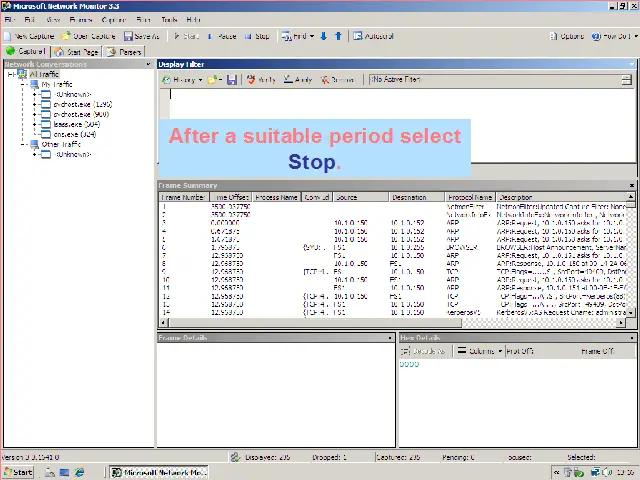Stop the capture from the toolbar
Viewport: 640px width, 480px height.
tap(257, 36)
